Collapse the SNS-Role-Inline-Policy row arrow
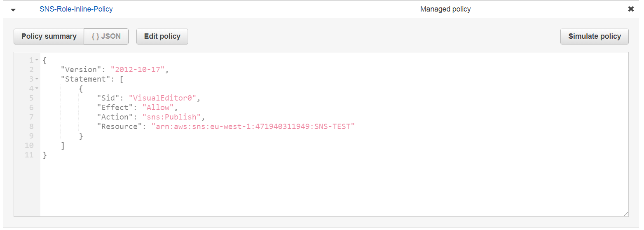644x230 pixels. pos(13,10)
